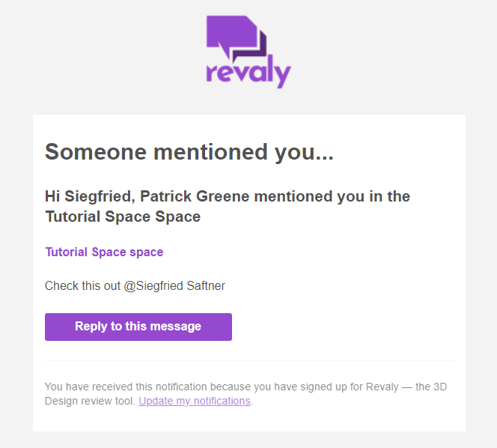Click the footer sentence starting "You have received"
The width and height of the screenshot is (497, 448).
(x=246, y=393)
